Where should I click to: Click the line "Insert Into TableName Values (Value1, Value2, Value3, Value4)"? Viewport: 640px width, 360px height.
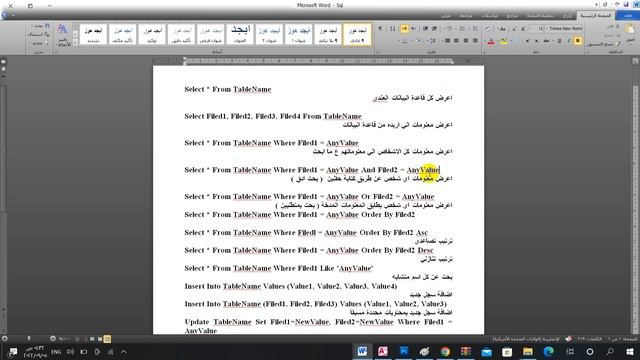click(x=291, y=286)
